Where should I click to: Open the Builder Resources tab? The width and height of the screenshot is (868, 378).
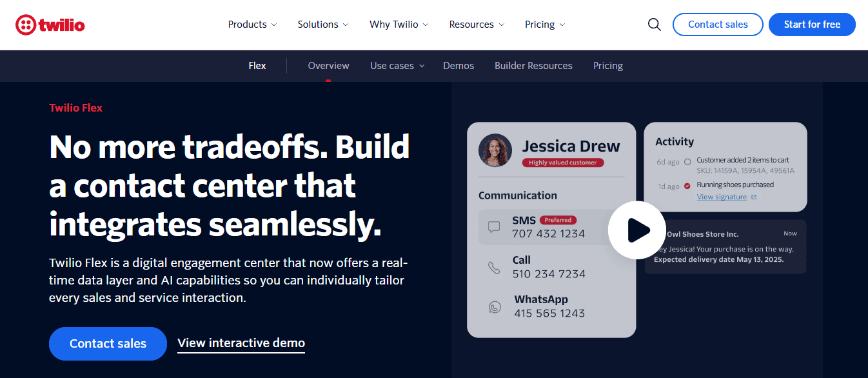[533, 65]
